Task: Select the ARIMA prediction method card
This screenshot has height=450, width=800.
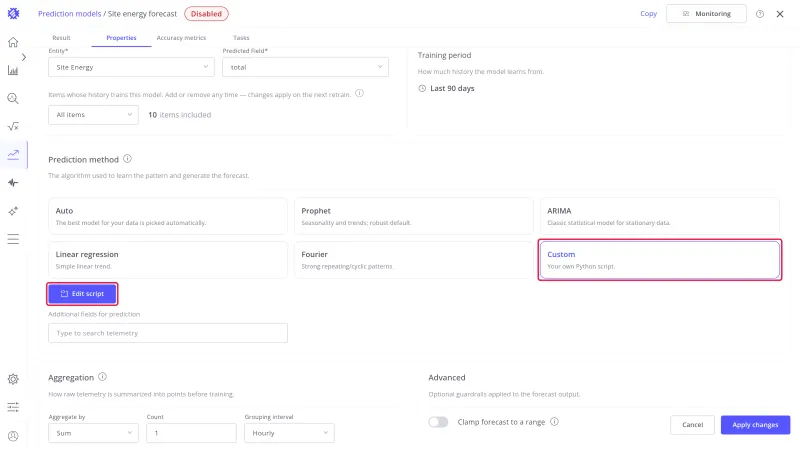Action: 660,216
